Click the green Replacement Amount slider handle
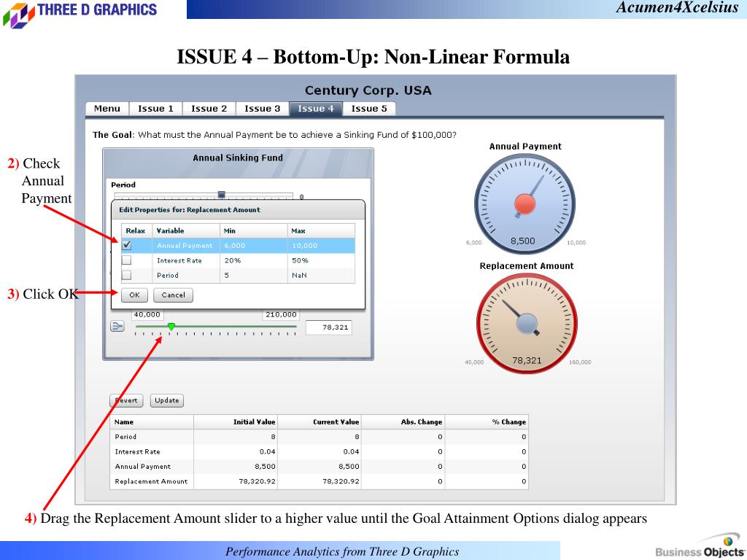The width and height of the screenshot is (747, 560). coord(171,326)
